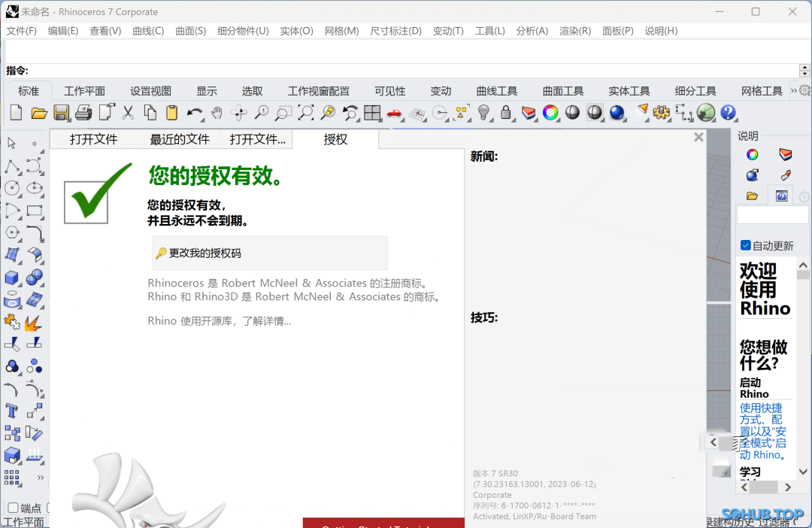Viewport: 812px width, 528px height.
Task: Click inside the 指令 command input field
Action: [x=376, y=71]
